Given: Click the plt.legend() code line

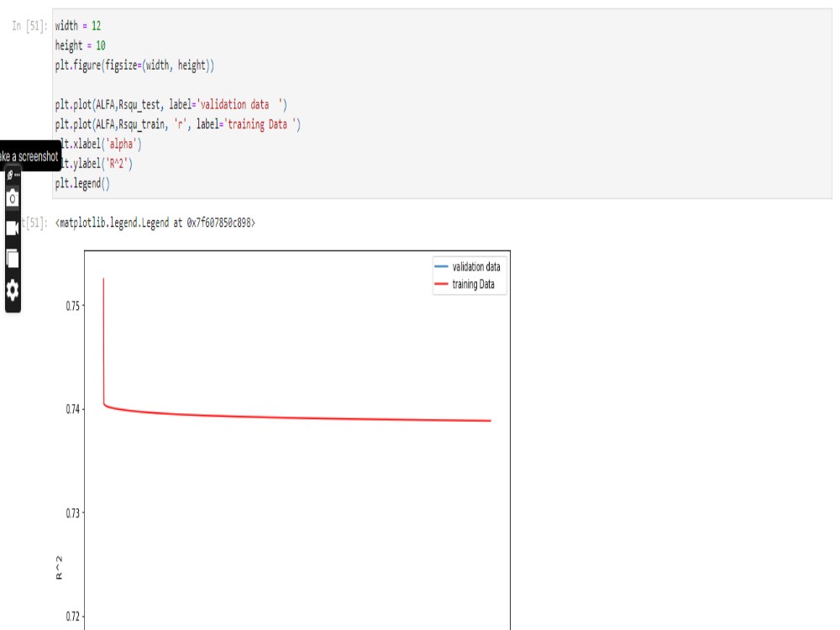Looking at the screenshot, I should 82,184.
